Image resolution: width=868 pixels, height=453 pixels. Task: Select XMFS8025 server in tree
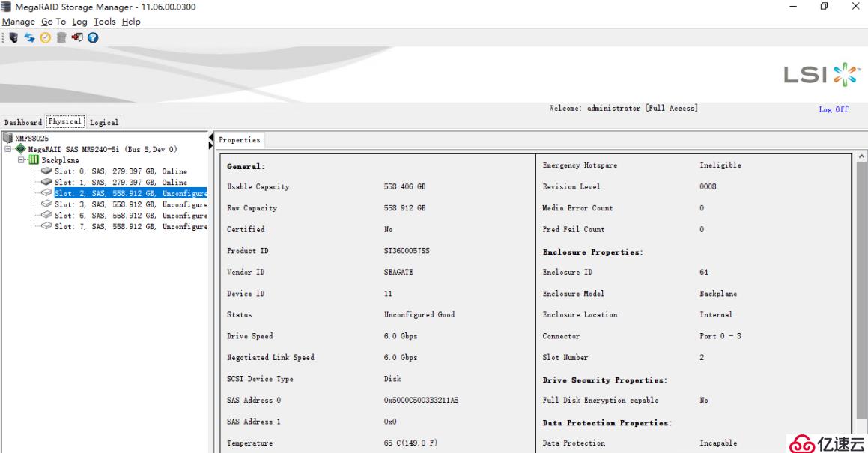(x=31, y=138)
